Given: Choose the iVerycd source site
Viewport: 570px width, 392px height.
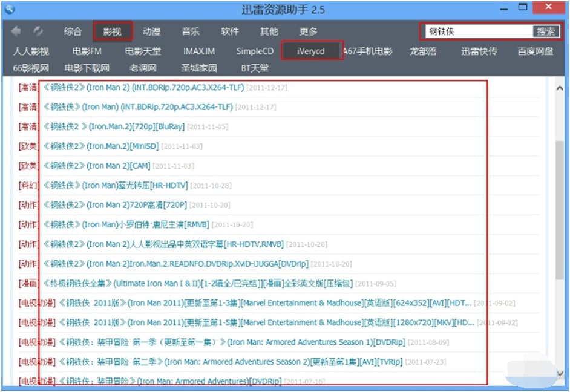Looking at the screenshot, I should tap(311, 51).
